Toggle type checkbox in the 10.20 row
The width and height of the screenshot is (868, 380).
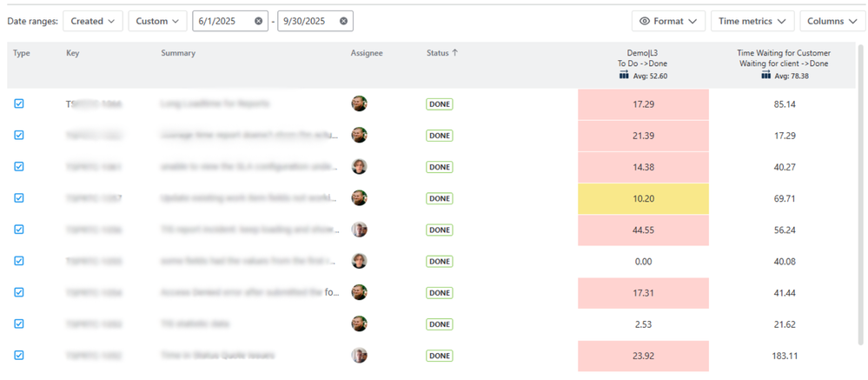point(19,198)
